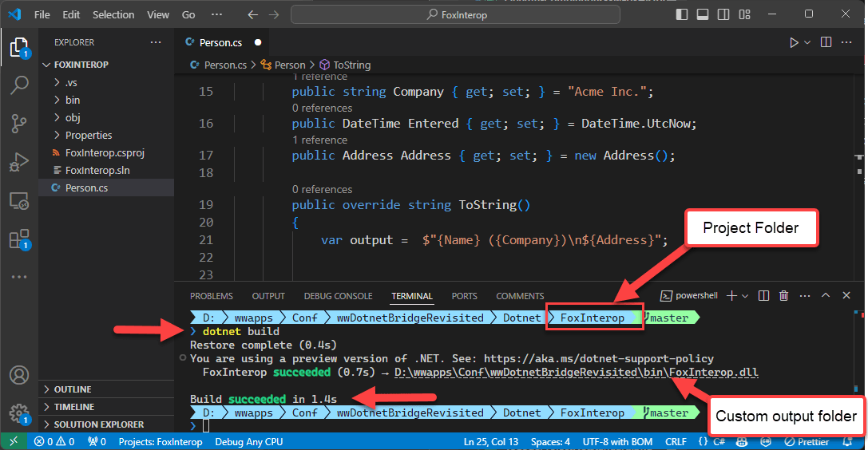Click the Run play button in editor
The height and width of the screenshot is (450, 868).
[x=794, y=42]
